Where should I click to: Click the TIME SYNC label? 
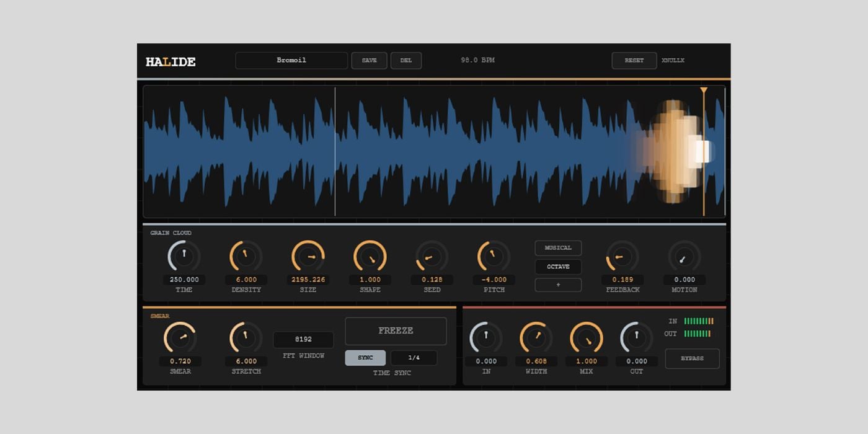click(391, 373)
